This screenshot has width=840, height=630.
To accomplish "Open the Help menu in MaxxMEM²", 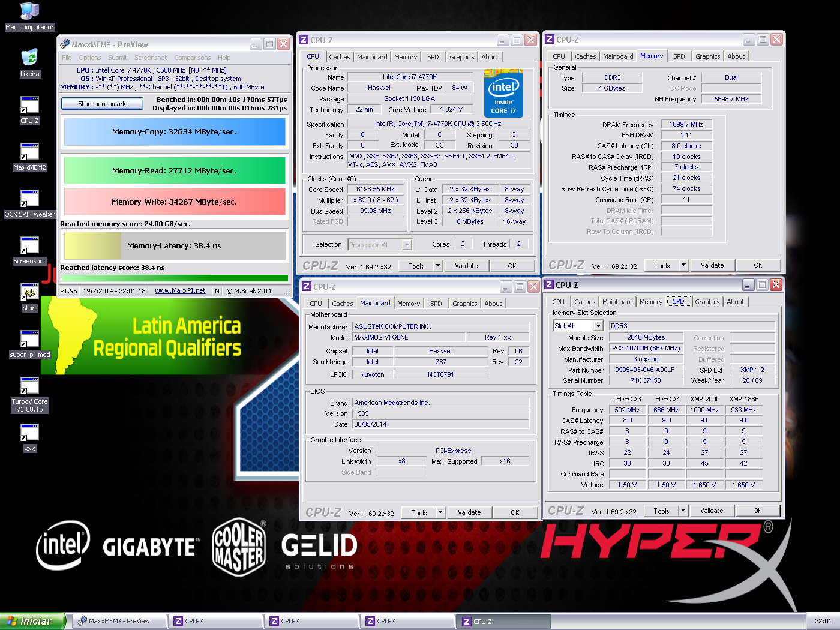I will point(224,58).
